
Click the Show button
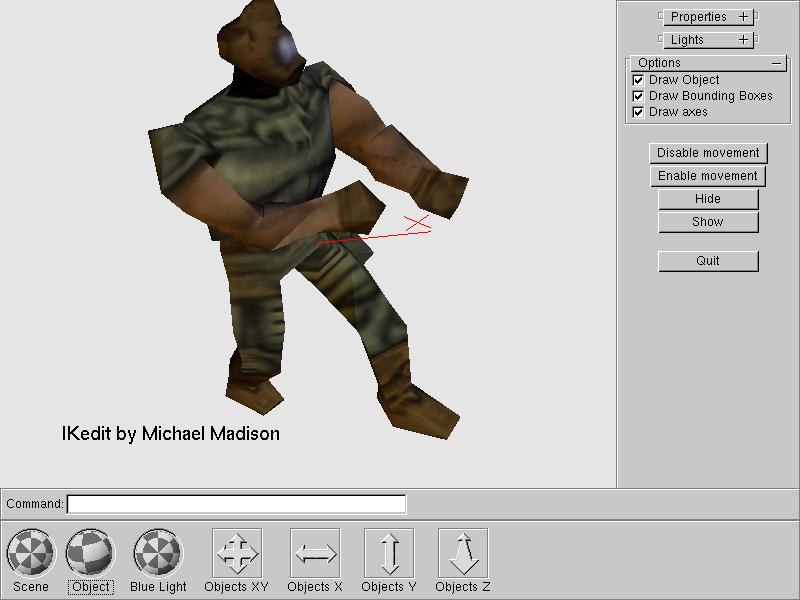pos(708,222)
